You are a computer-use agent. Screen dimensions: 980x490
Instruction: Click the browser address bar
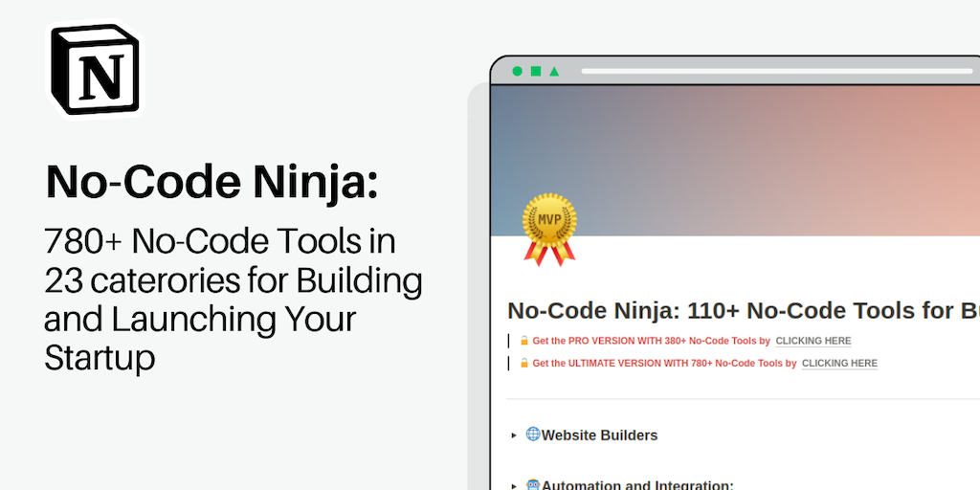click(x=777, y=71)
